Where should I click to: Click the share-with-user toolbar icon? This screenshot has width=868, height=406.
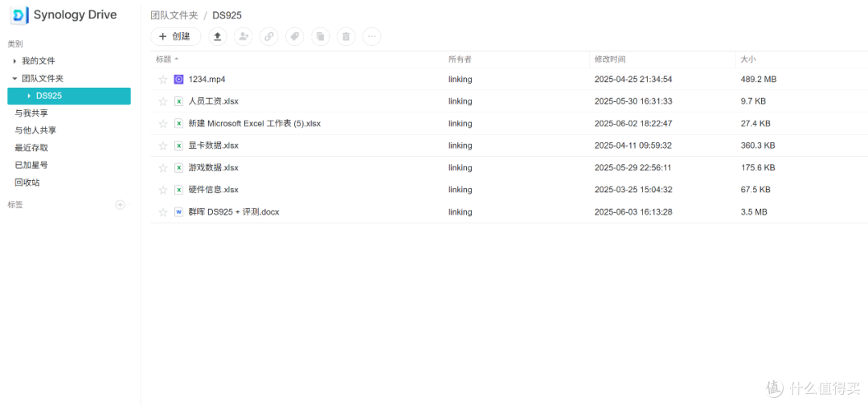(243, 36)
